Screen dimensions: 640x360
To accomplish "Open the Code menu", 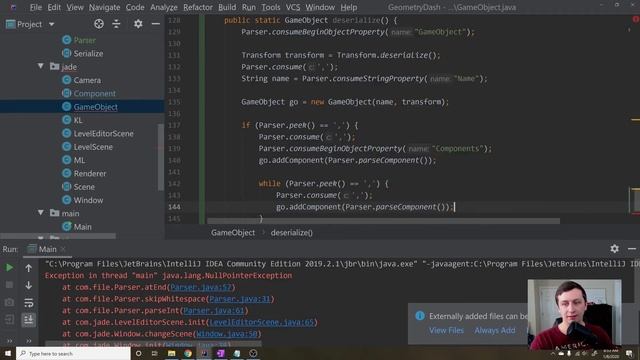I will pos(135,7).
